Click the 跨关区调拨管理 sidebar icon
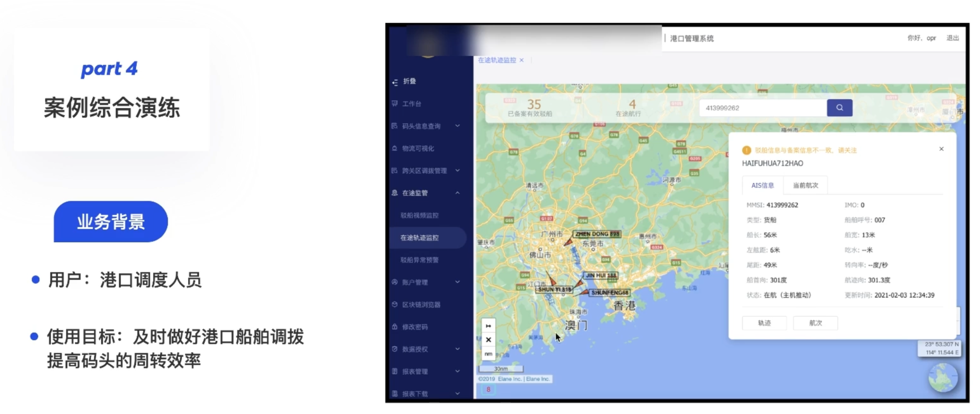 [x=395, y=170]
